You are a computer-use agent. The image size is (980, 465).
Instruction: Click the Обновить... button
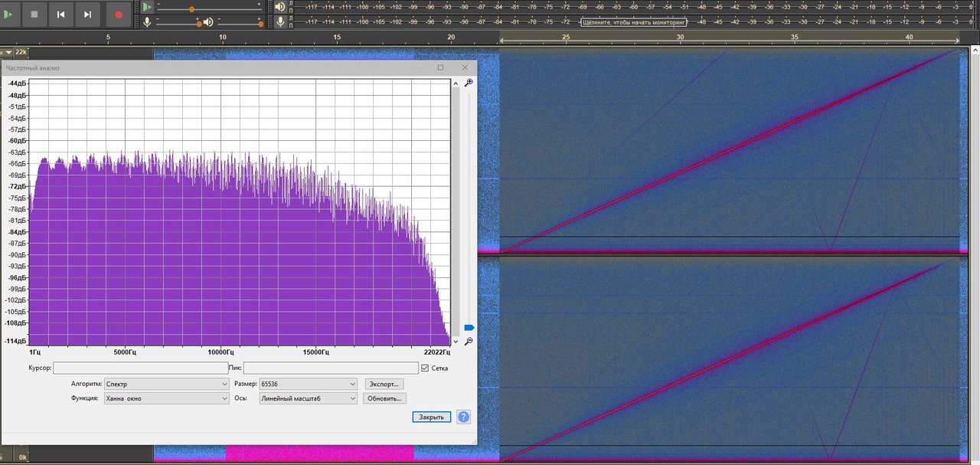pos(385,398)
